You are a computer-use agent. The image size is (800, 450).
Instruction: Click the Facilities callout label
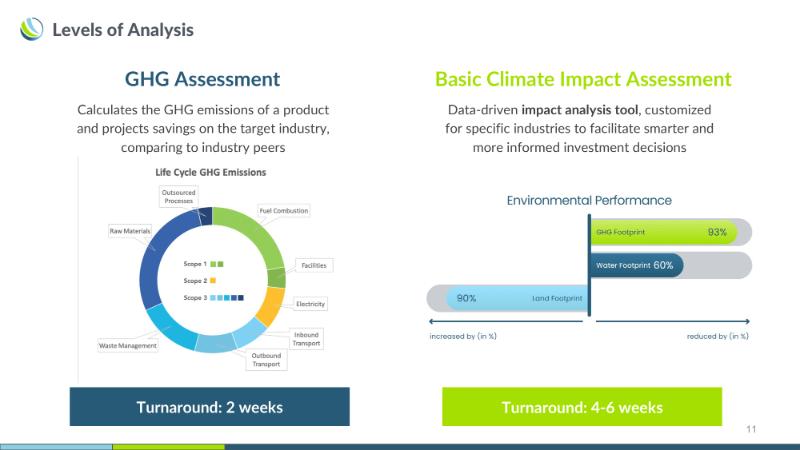[x=315, y=265]
